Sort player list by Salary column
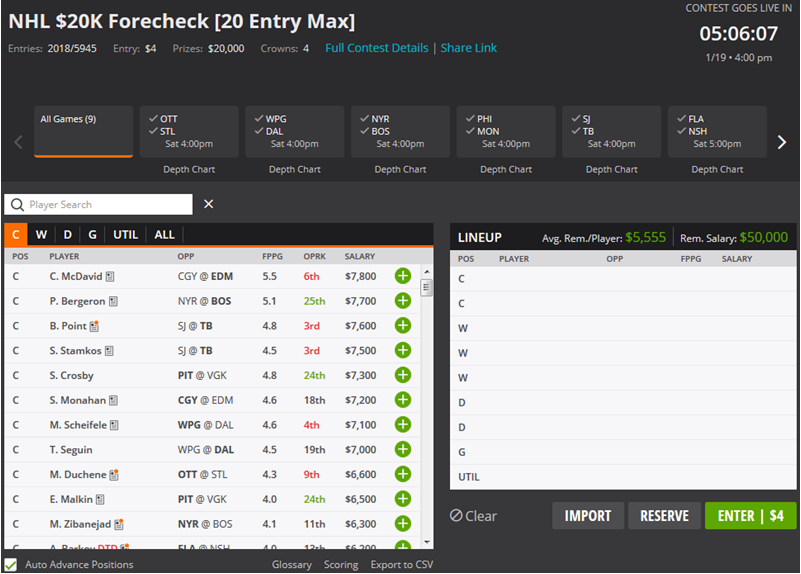Screen dimensions: 801x574 360,257
